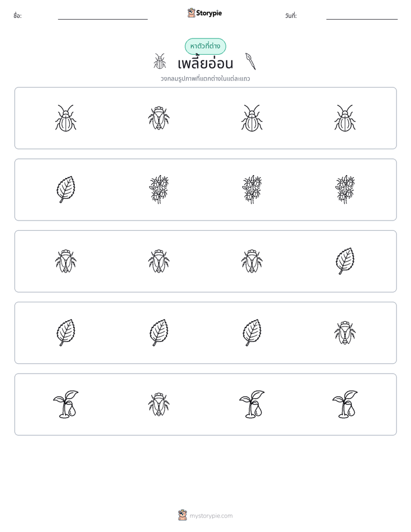Select the last bugs-on-branch picture in row two
Image resolution: width=411 pixels, height=532 pixels.
pos(345,189)
